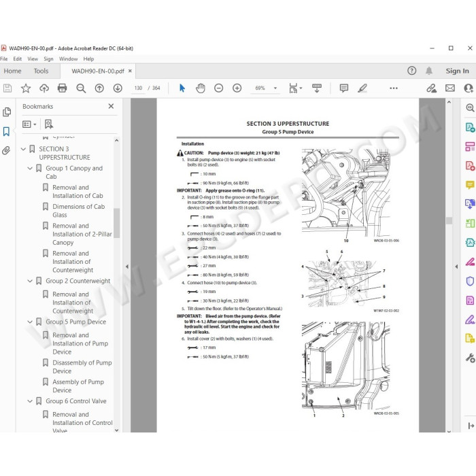Expand right tools pane arrow

[456, 267]
